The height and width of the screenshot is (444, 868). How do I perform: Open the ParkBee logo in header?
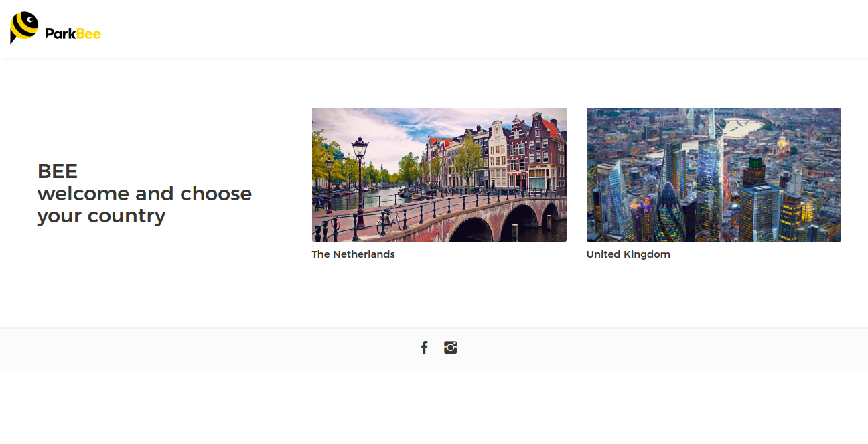tap(56, 28)
